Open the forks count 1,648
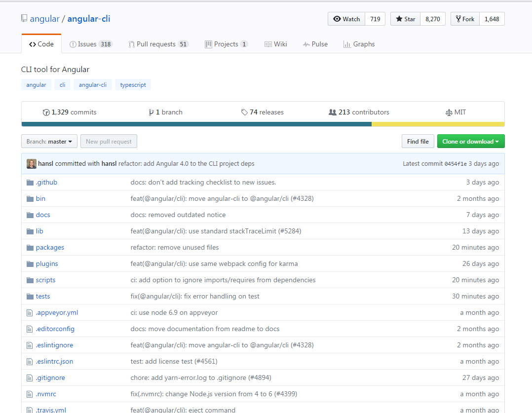 click(x=492, y=19)
